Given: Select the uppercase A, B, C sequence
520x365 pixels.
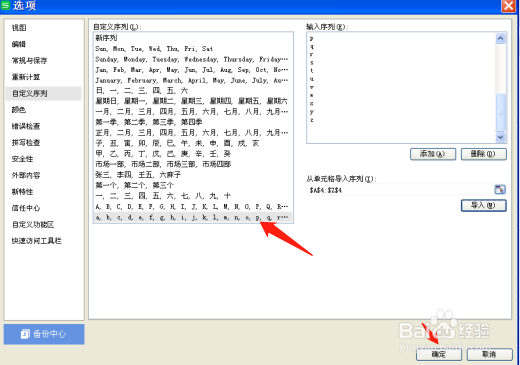Looking at the screenshot, I should coord(193,207).
